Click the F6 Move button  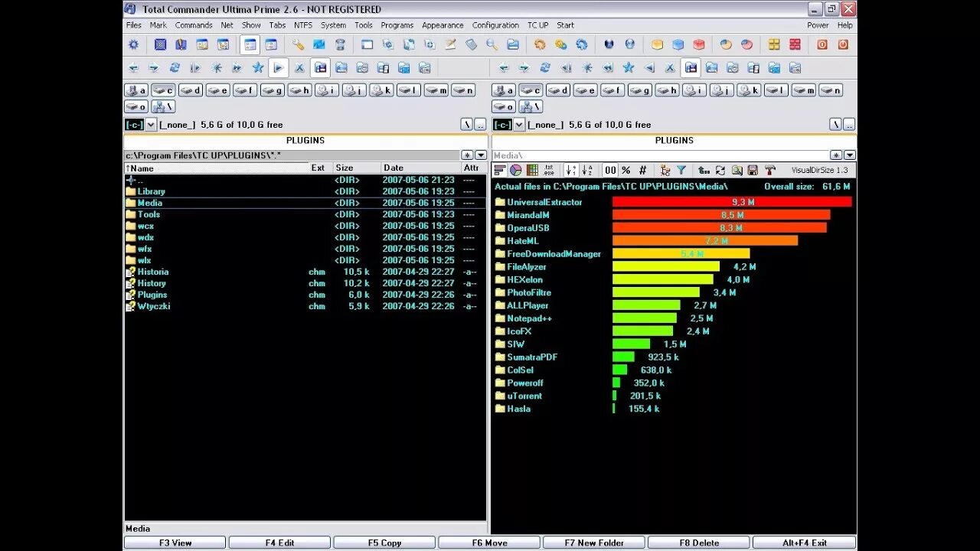click(489, 543)
